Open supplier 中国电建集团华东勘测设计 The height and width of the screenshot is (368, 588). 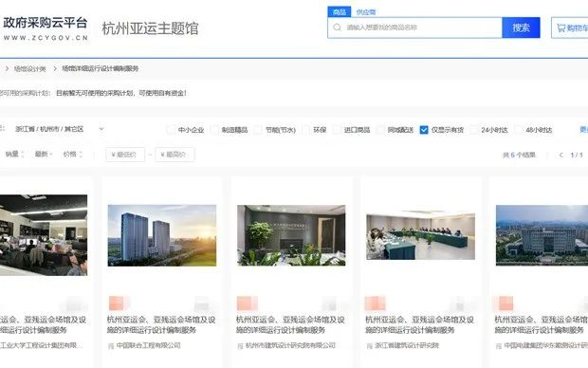[546, 345]
